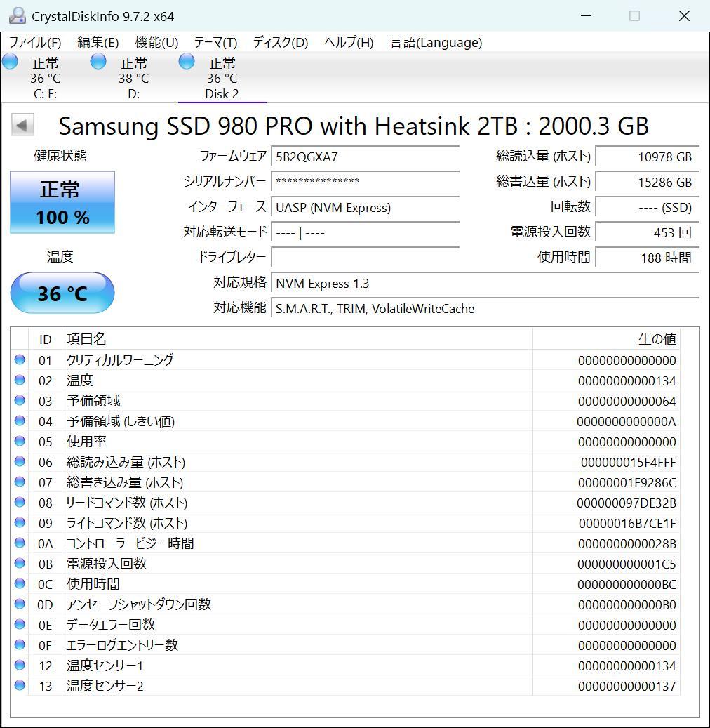This screenshot has height=728, width=710.
Task: Open the テーマ(T) menu
Action: pos(215,42)
